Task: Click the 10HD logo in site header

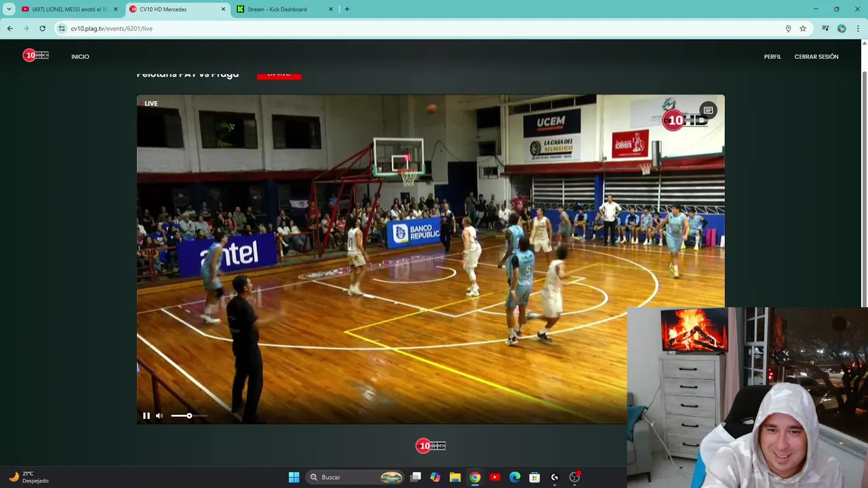Action: (x=36, y=56)
